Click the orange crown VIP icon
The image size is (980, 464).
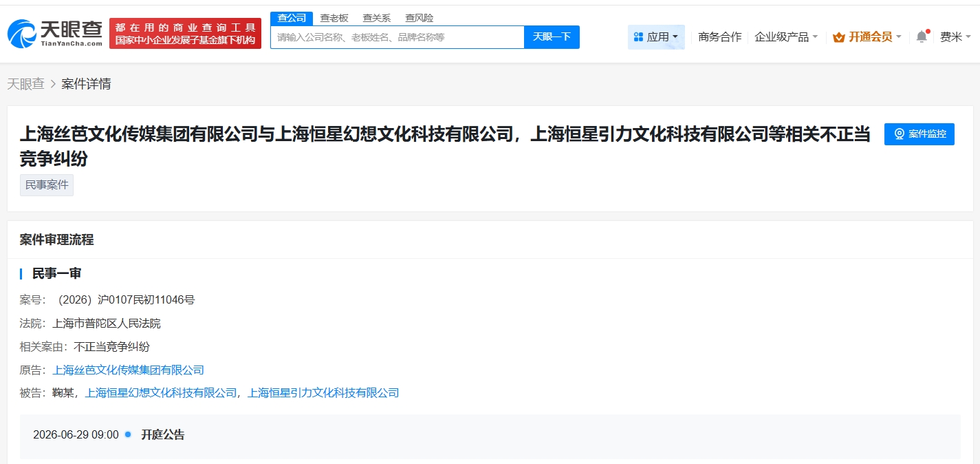tap(839, 37)
